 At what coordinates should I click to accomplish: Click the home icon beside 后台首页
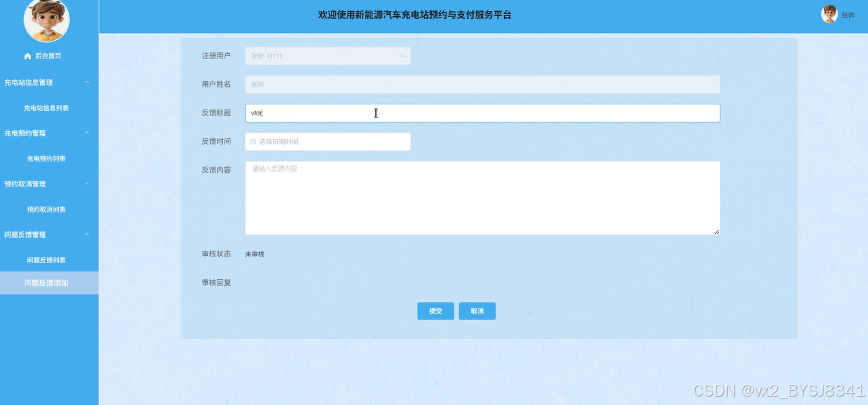(27, 56)
